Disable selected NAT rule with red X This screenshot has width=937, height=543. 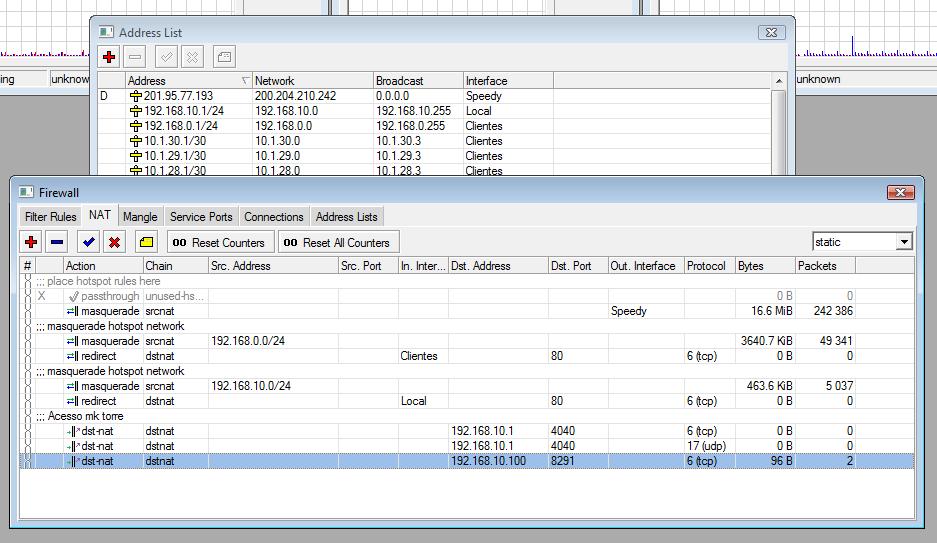coord(115,242)
